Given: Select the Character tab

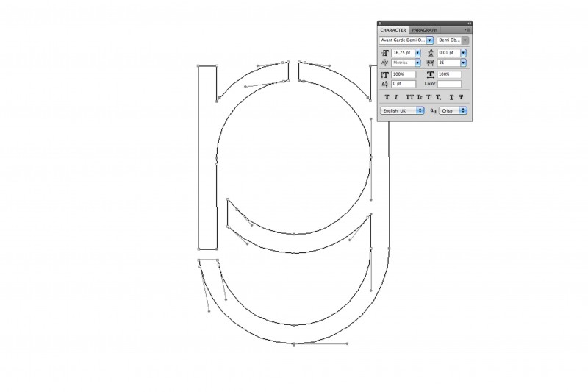Looking at the screenshot, I should click(x=393, y=30).
